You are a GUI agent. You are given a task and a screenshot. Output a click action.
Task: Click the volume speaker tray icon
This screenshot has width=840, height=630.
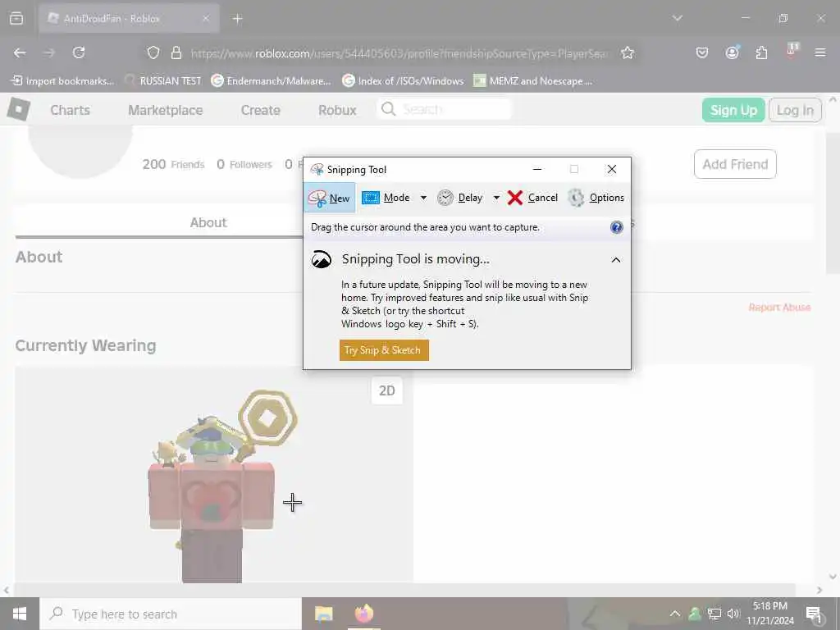tap(733, 614)
